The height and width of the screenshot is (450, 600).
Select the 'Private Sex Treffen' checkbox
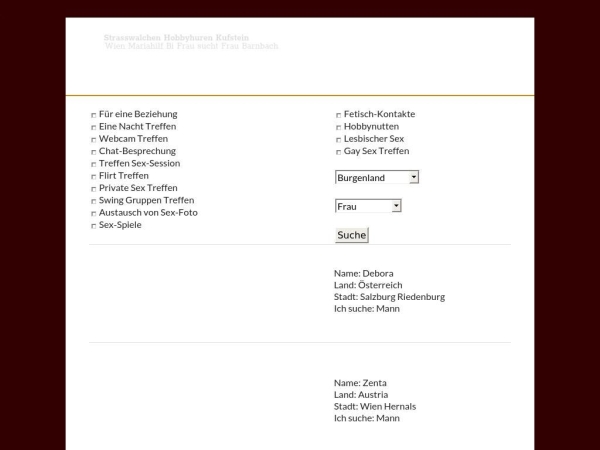pos(93,189)
